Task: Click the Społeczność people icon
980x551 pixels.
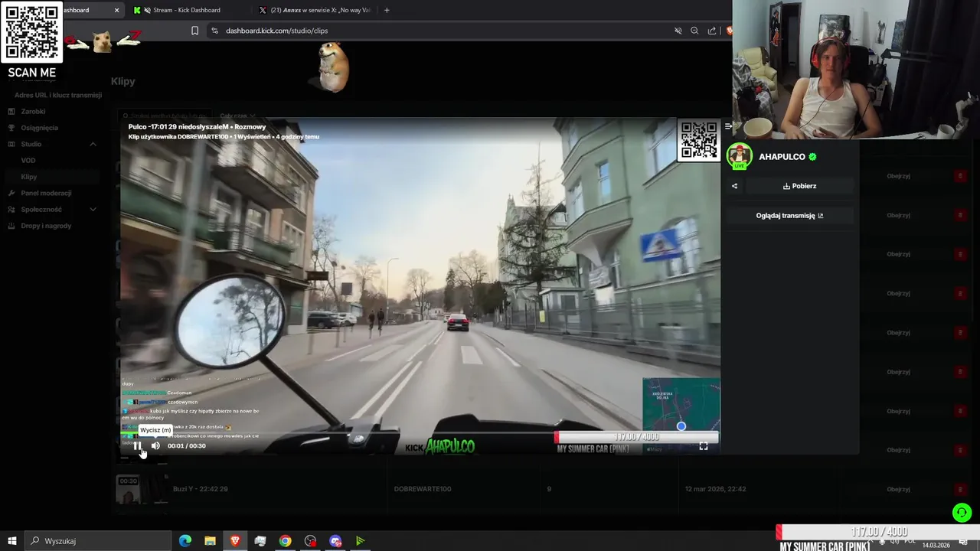Action: (11, 209)
